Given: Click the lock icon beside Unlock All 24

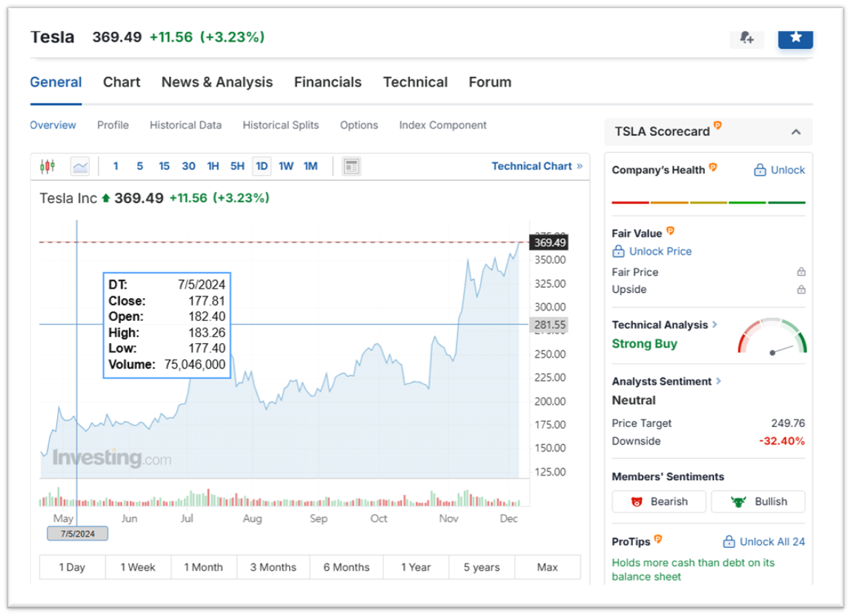Looking at the screenshot, I should (x=729, y=542).
